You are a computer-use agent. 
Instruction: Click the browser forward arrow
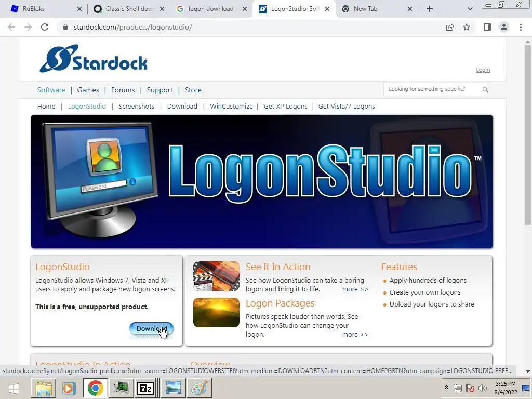(28, 27)
